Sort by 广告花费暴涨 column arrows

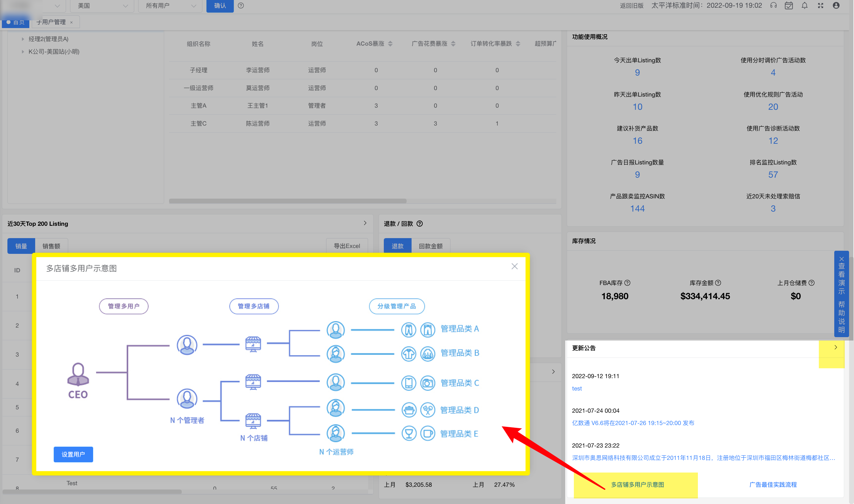pos(453,43)
